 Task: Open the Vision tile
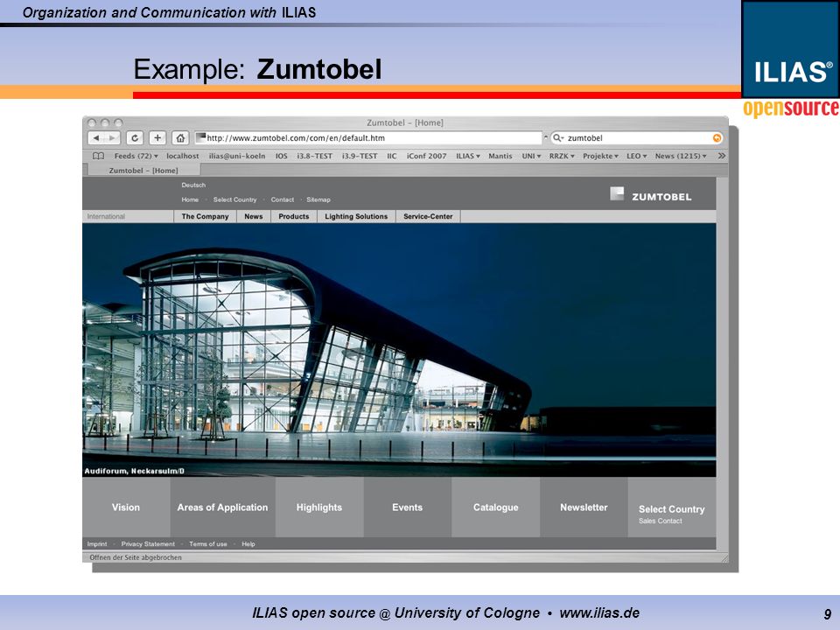click(126, 507)
